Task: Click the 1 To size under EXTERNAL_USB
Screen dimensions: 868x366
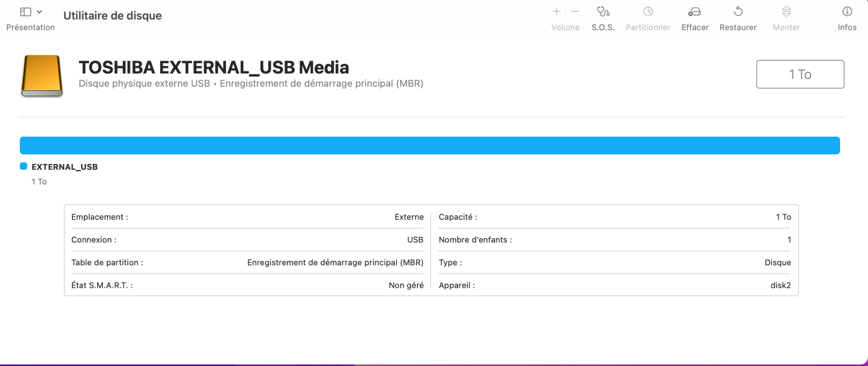Action: (x=39, y=182)
